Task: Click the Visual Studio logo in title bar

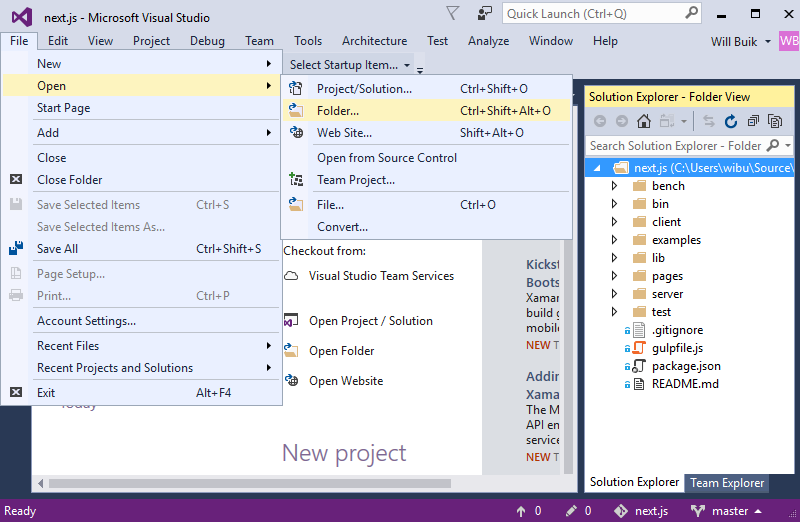Action: [x=22, y=17]
